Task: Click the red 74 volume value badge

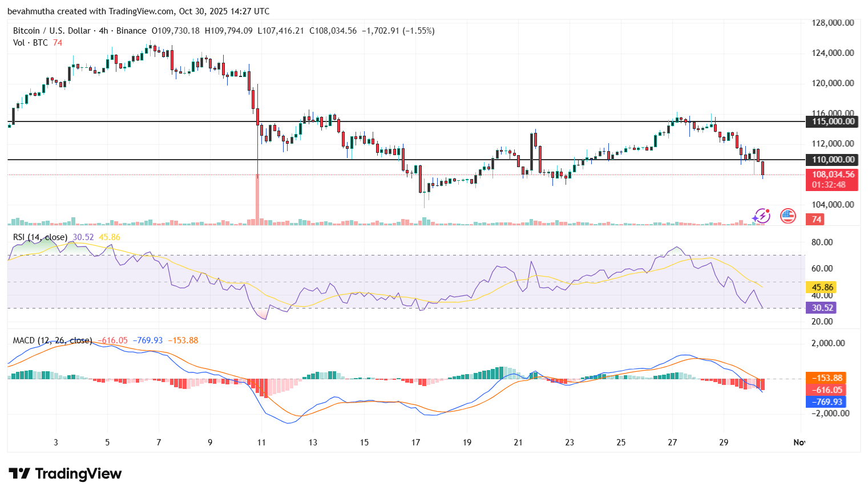Action: point(815,219)
